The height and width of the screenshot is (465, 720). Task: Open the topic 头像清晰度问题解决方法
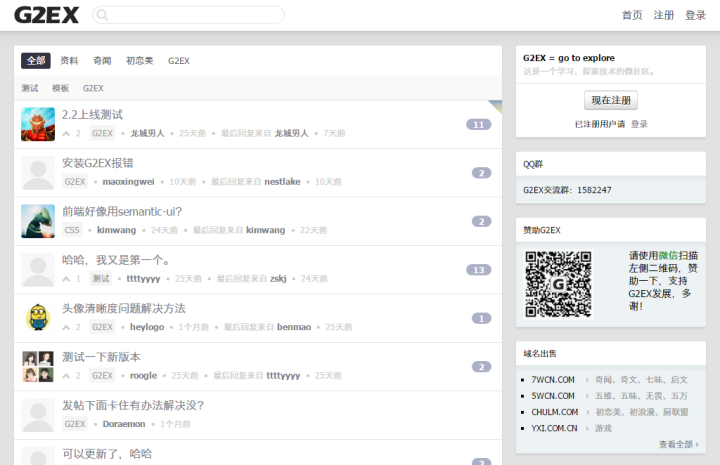(x=124, y=308)
